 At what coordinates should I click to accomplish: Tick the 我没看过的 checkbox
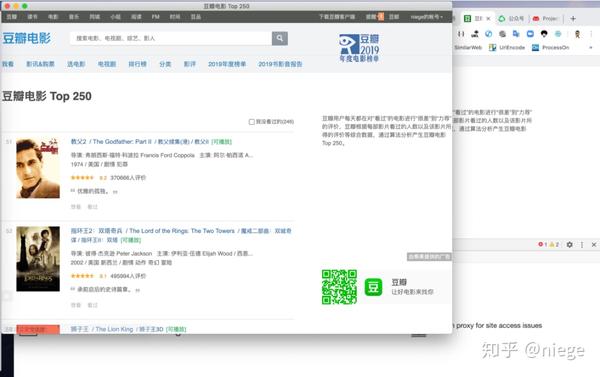pyautogui.click(x=251, y=122)
